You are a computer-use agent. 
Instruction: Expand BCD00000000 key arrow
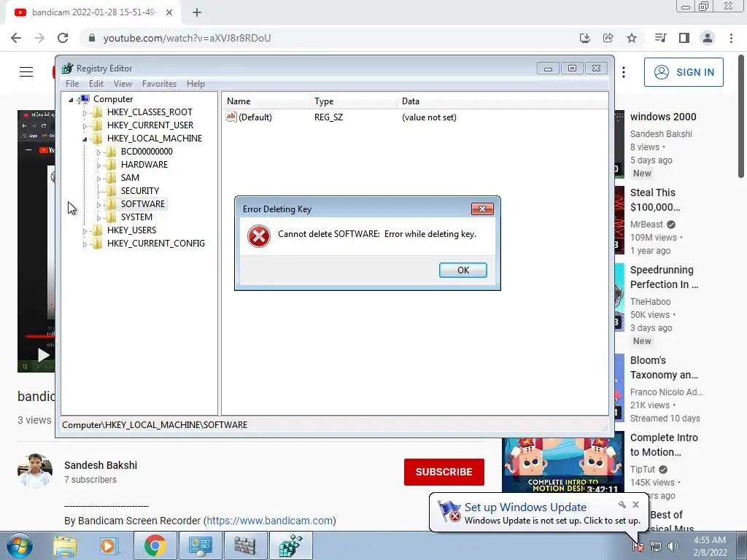(x=98, y=152)
